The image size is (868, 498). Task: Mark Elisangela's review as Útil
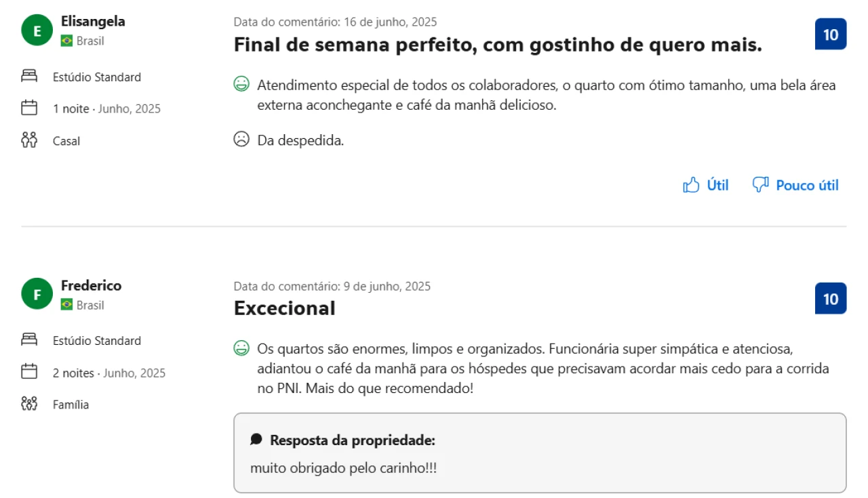point(717,185)
